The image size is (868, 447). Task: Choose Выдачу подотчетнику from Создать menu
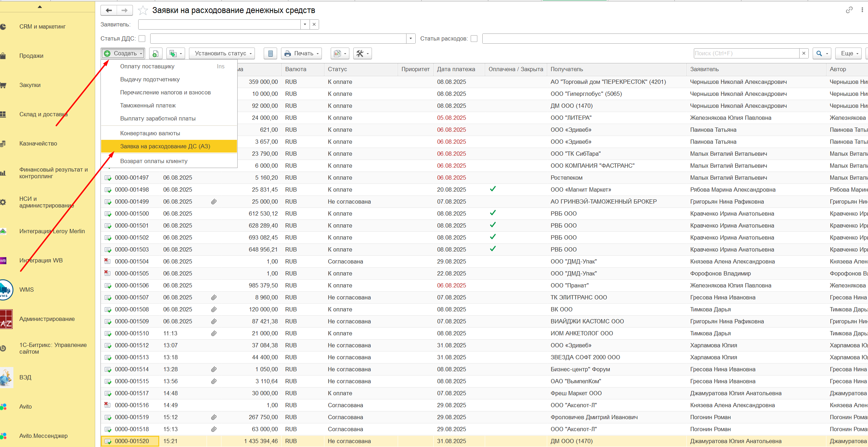click(x=150, y=79)
